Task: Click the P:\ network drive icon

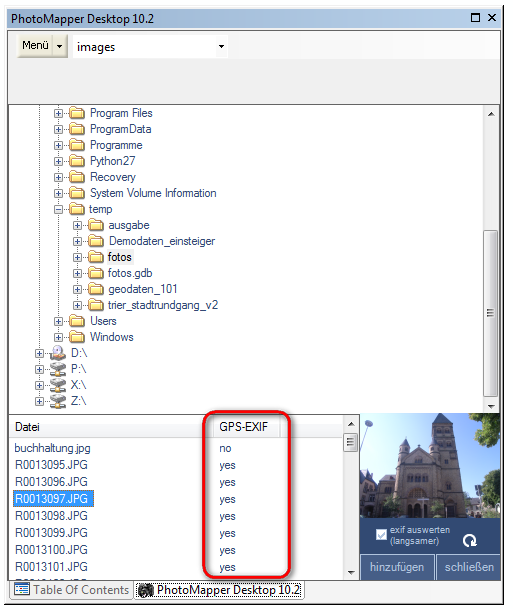Action: coord(58,369)
